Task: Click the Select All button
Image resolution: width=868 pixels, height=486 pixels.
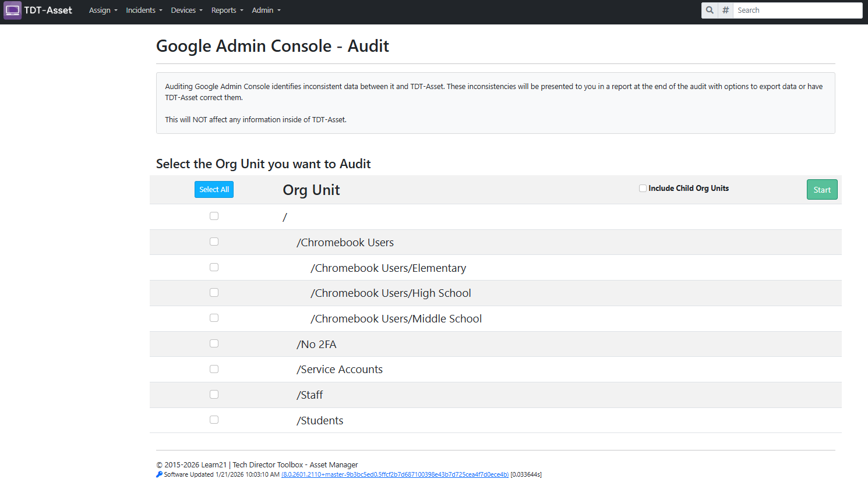Action: [x=214, y=190]
